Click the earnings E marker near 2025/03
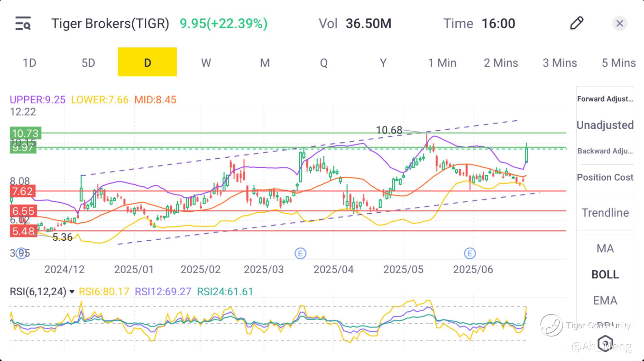 (300, 253)
